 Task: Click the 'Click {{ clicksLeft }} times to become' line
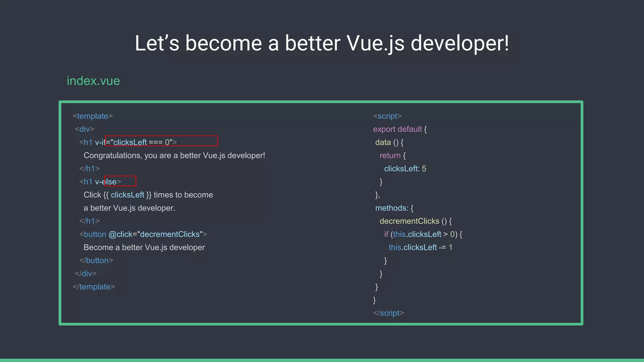148,195
